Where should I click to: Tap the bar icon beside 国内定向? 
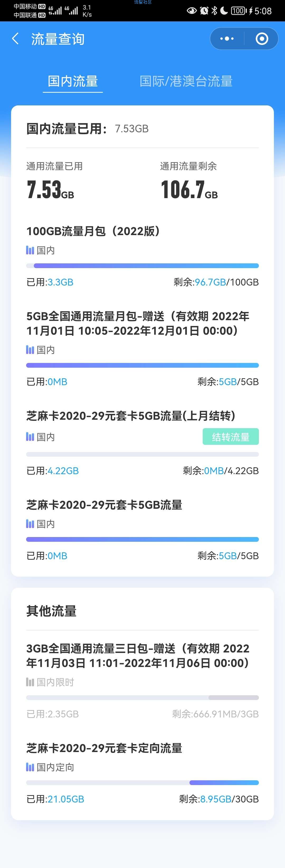tap(30, 767)
